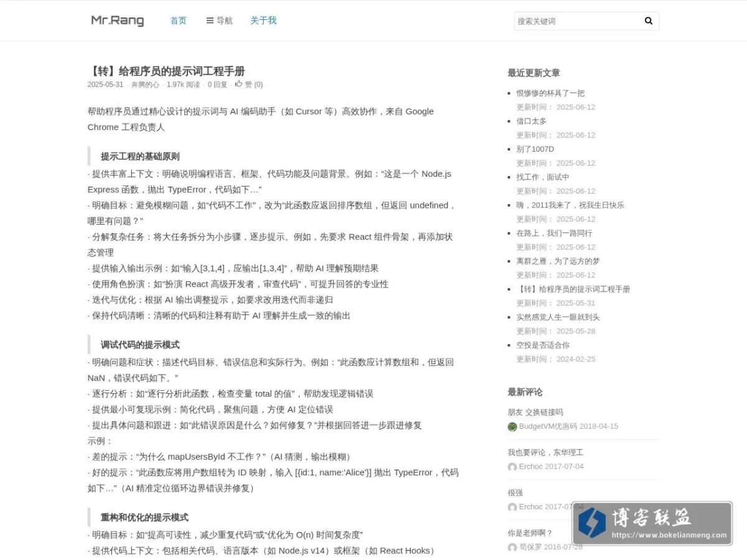Open recent post 恨惨惨的杯具了一把
This screenshot has width=747, height=560.
click(550, 93)
